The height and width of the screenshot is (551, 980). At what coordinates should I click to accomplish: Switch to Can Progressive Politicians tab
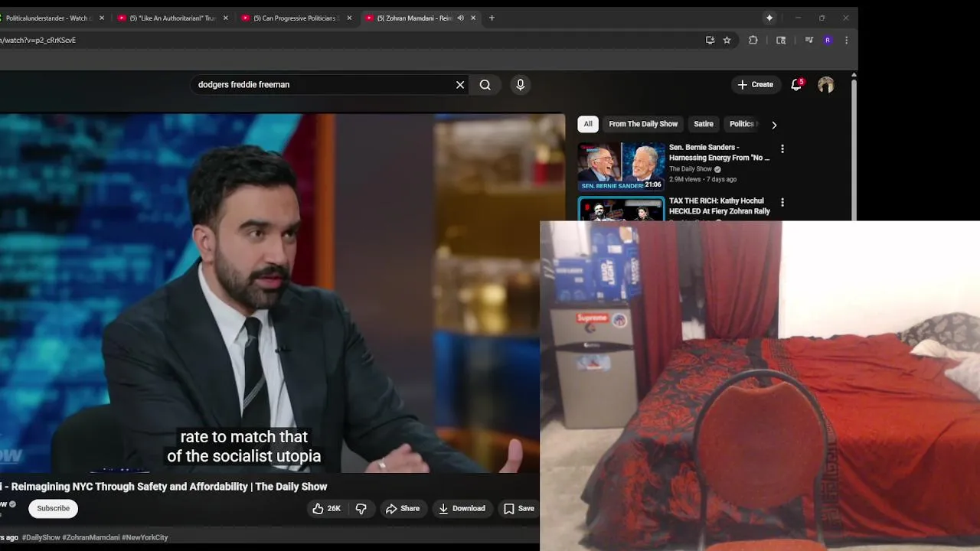tap(296, 18)
